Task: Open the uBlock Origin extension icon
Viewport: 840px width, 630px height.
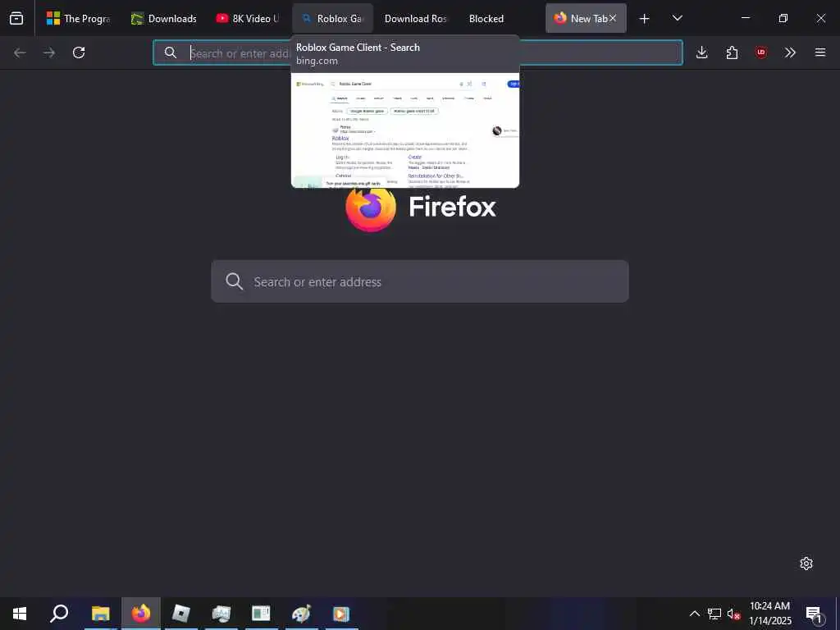Action: click(760, 52)
